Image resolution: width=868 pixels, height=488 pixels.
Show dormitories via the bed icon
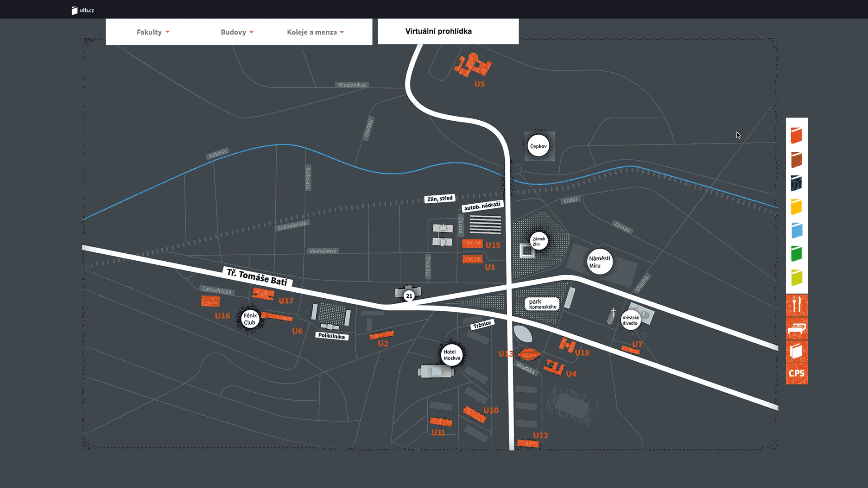[797, 328]
